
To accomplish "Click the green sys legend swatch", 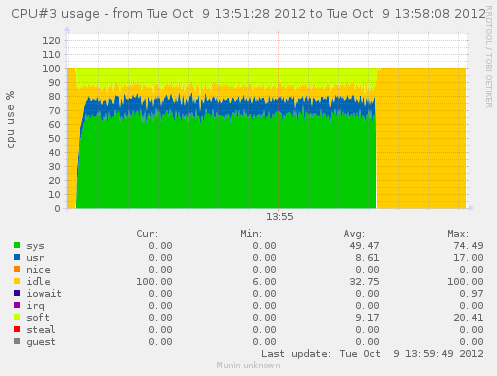I will coord(17,245).
